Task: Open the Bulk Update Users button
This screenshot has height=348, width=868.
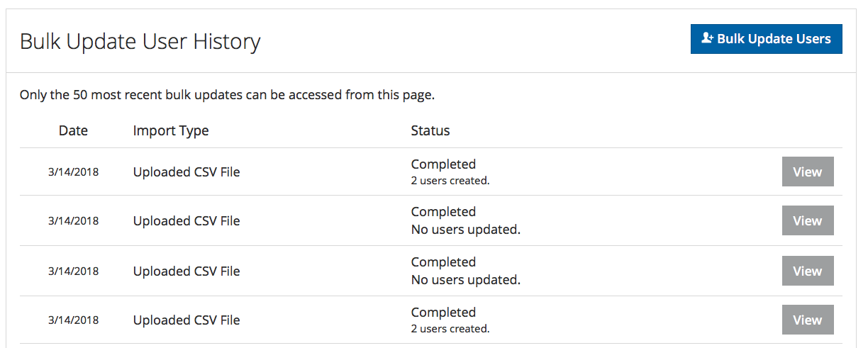Action: pos(767,39)
